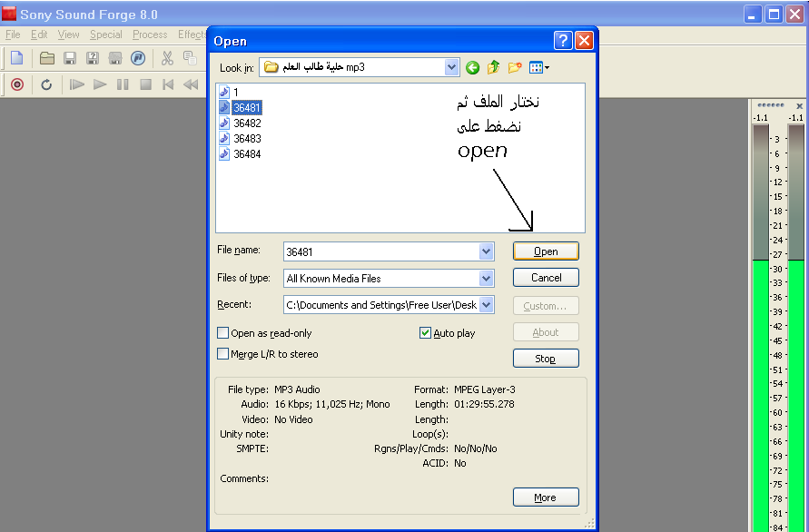Select file "36482" in the list
This screenshot has height=532, width=809.
tap(247, 123)
